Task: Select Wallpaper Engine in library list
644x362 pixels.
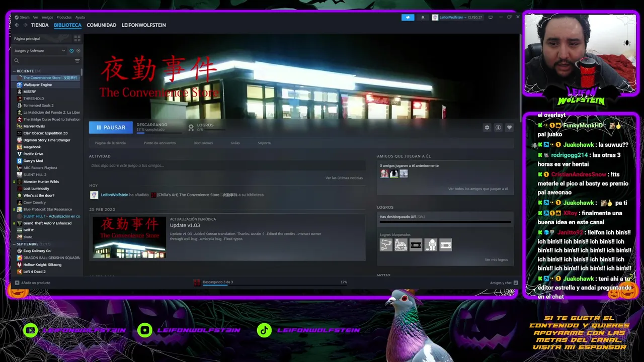Action: [37, 85]
